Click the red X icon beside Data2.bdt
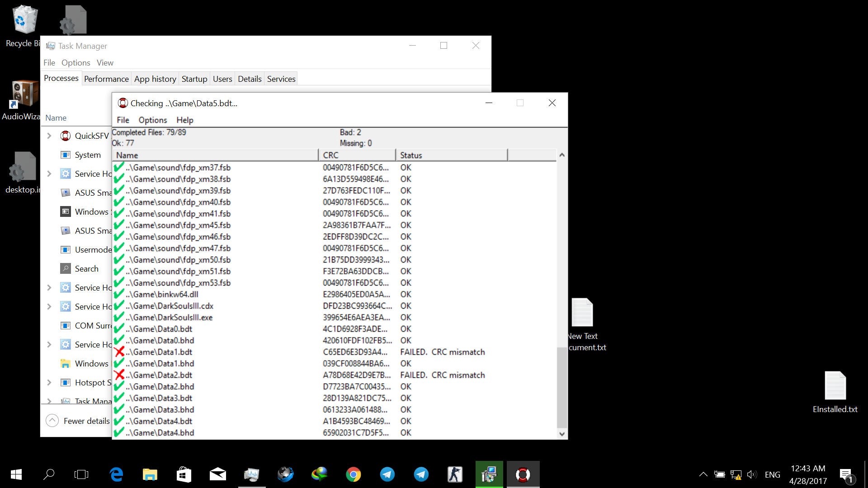Viewport: 868px width, 488px height. 119,375
